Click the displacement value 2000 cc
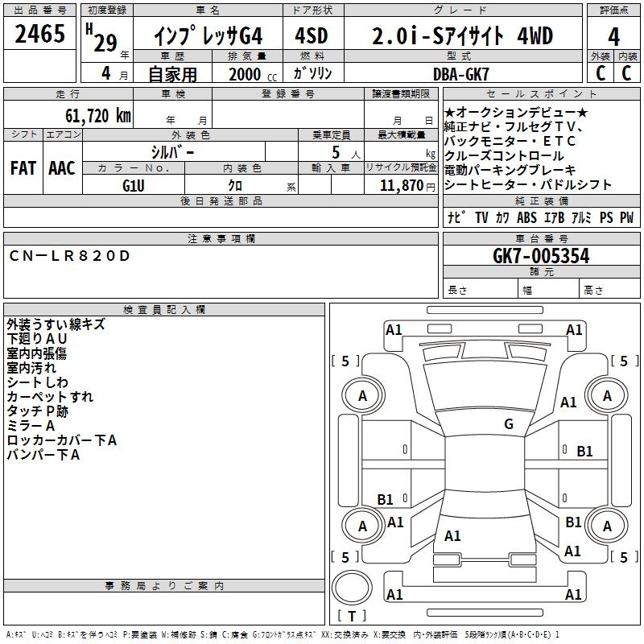The height and width of the screenshot is (644, 644). point(253,74)
